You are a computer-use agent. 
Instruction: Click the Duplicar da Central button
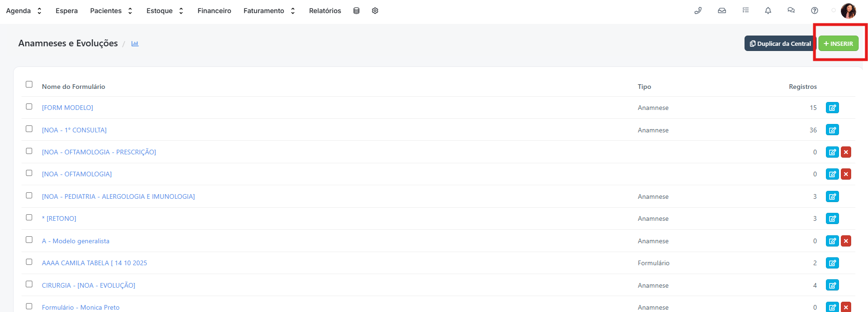[x=780, y=44]
